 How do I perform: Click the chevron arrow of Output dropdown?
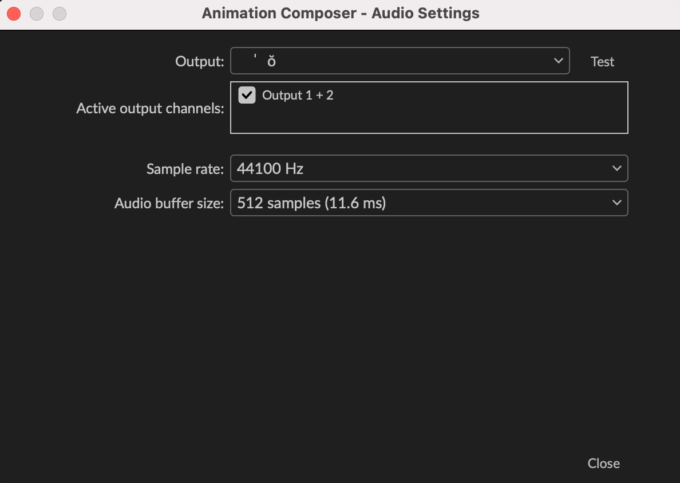coord(559,61)
